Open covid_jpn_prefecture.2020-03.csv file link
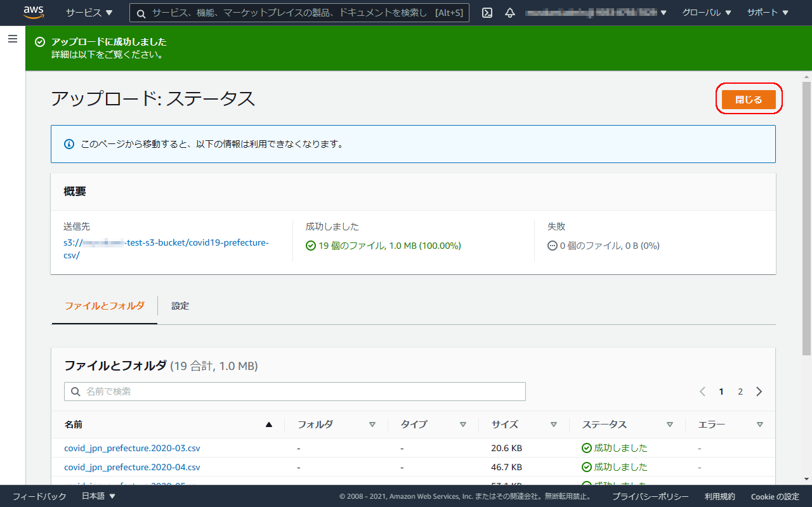This screenshot has height=507, width=812. [x=132, y=448]
